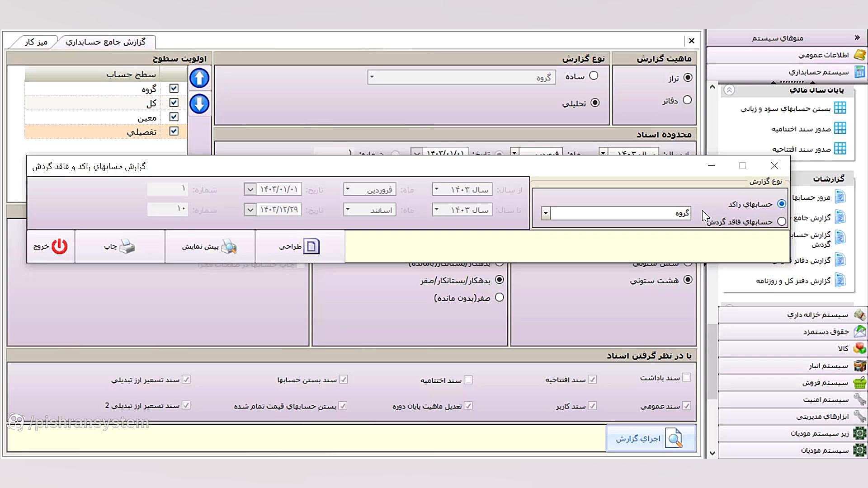Click the سیستم فروش basket icon
The width and height of the screenshot is (868, 488).
coord(859,383)
